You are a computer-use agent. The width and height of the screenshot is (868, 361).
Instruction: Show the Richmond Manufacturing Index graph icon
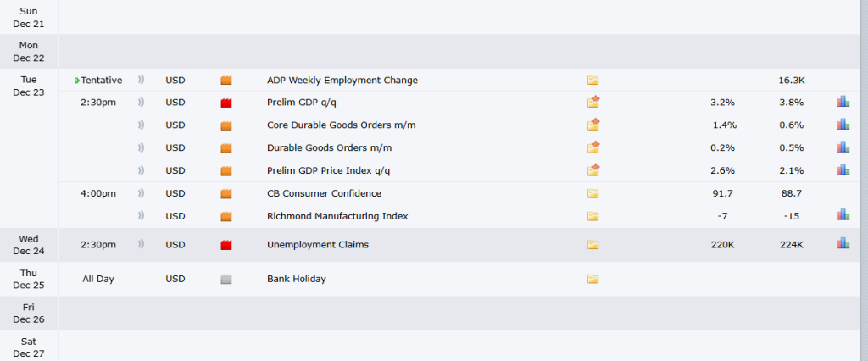point(843,216)
